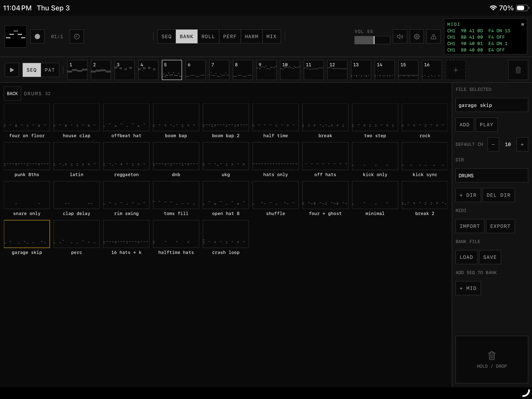Select sequence slot 9
The height and width of the screenshot is (399, 532).
266,70
